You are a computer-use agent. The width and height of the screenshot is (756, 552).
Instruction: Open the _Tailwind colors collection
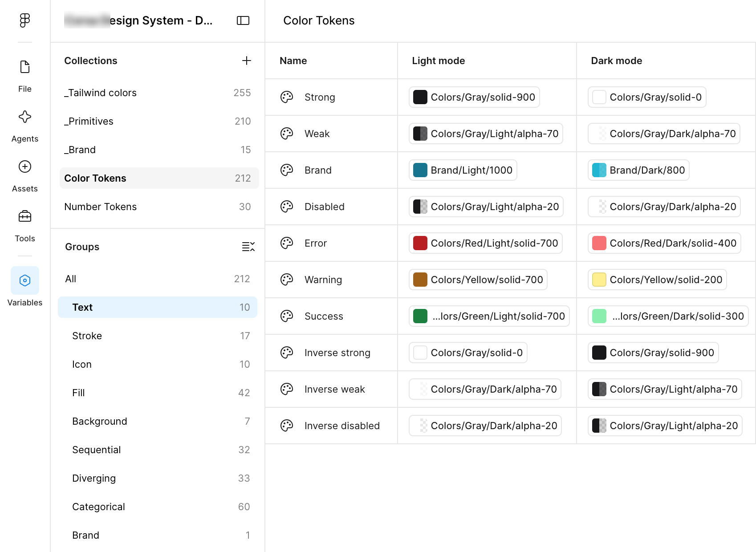[x=159, y=93]
